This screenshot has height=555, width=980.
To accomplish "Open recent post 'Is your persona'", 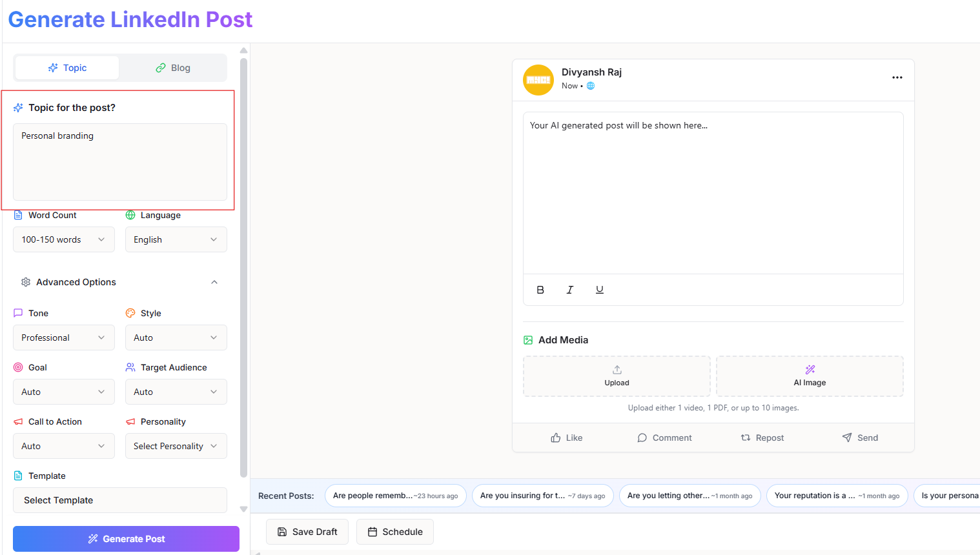I will tap(948, 496).
